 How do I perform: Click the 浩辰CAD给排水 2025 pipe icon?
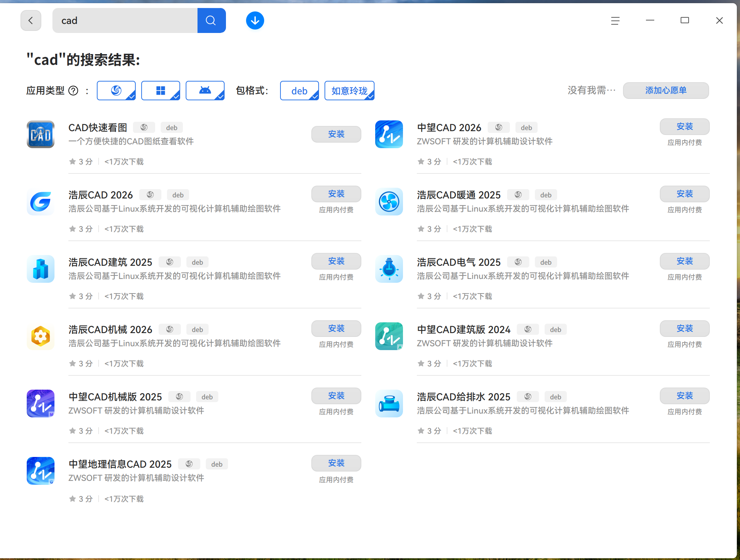[x=389, y=404]
